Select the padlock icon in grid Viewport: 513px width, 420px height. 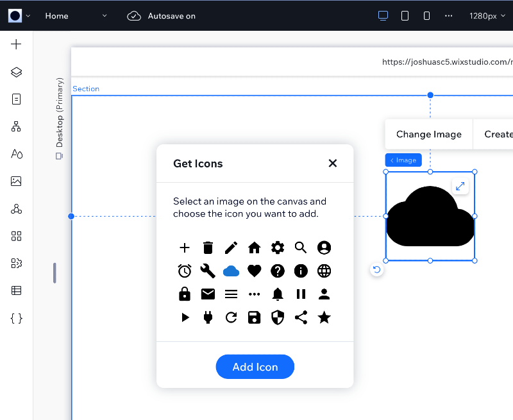pos(185,294)
